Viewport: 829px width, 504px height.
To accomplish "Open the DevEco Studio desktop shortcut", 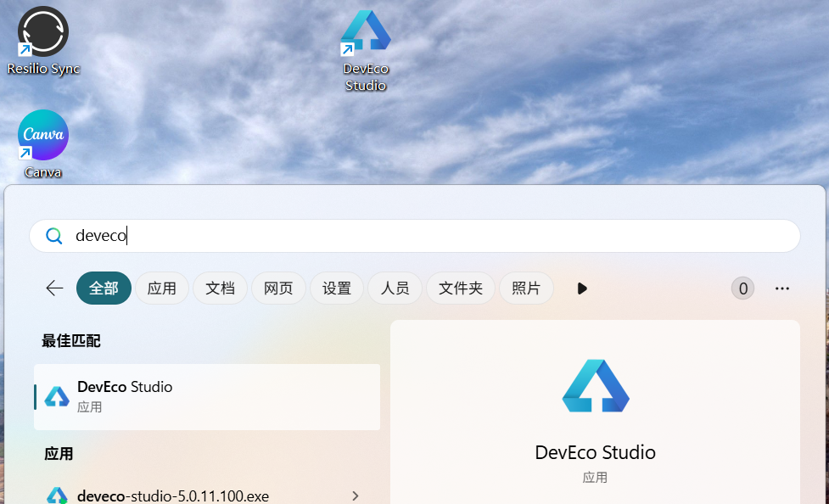I will coord(366,34).
